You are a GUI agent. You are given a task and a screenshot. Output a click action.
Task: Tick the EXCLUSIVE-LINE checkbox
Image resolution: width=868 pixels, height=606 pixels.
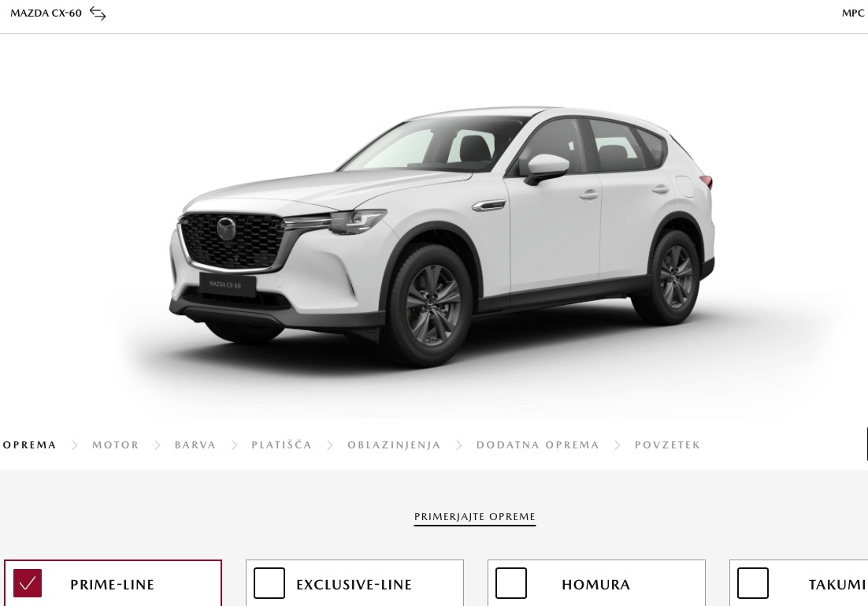tap(269, 583)
